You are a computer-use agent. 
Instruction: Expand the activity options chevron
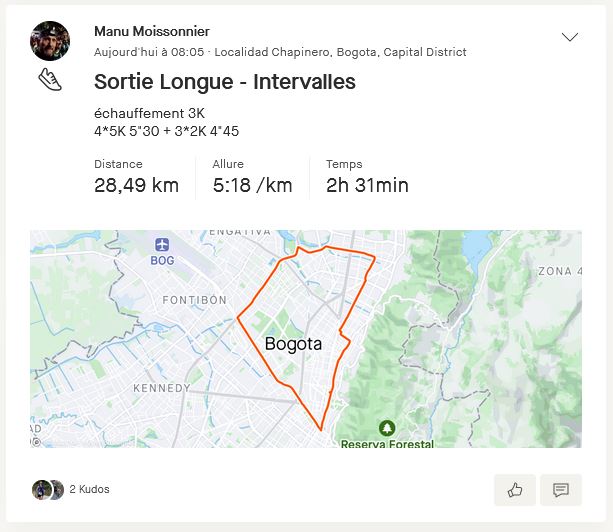pyautogui.click(x=570, y=38)
